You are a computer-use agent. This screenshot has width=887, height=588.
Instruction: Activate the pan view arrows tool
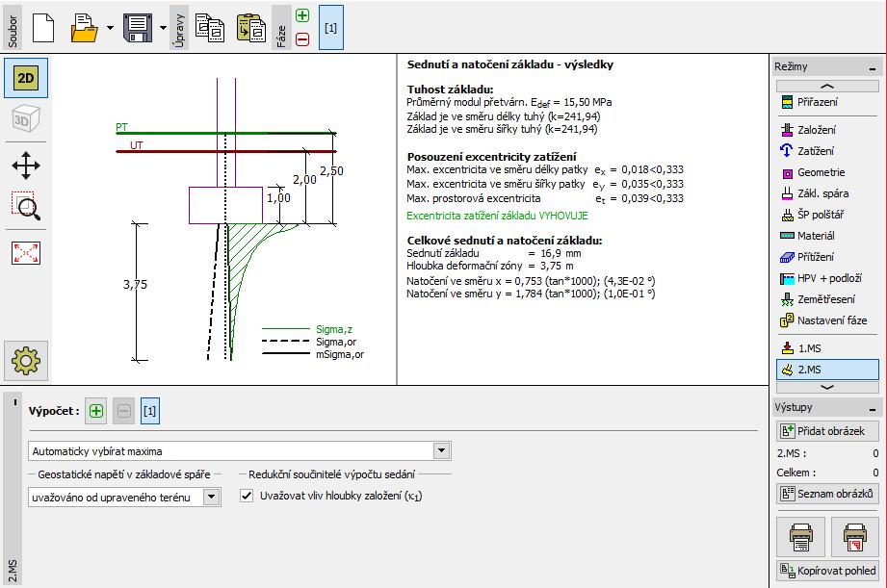click(x=26, y=166)
